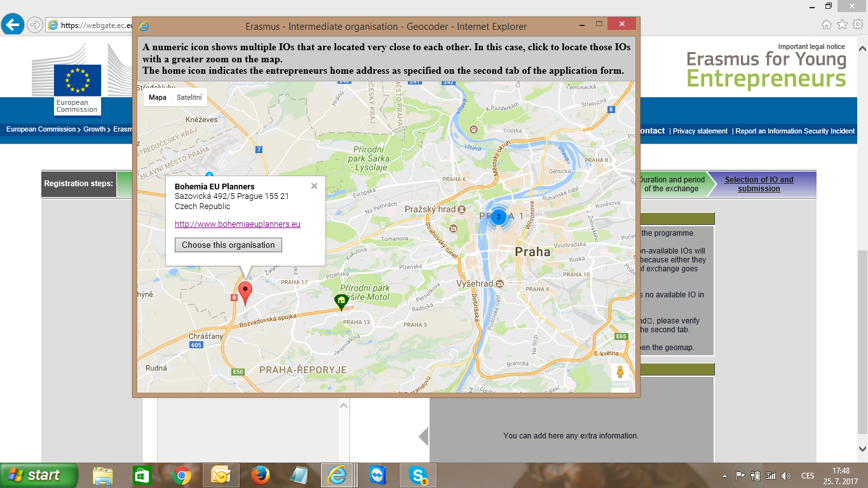Screen dimensions: 868x488
Task: Open Skype from the taskbar
Action: click(418, 475)
